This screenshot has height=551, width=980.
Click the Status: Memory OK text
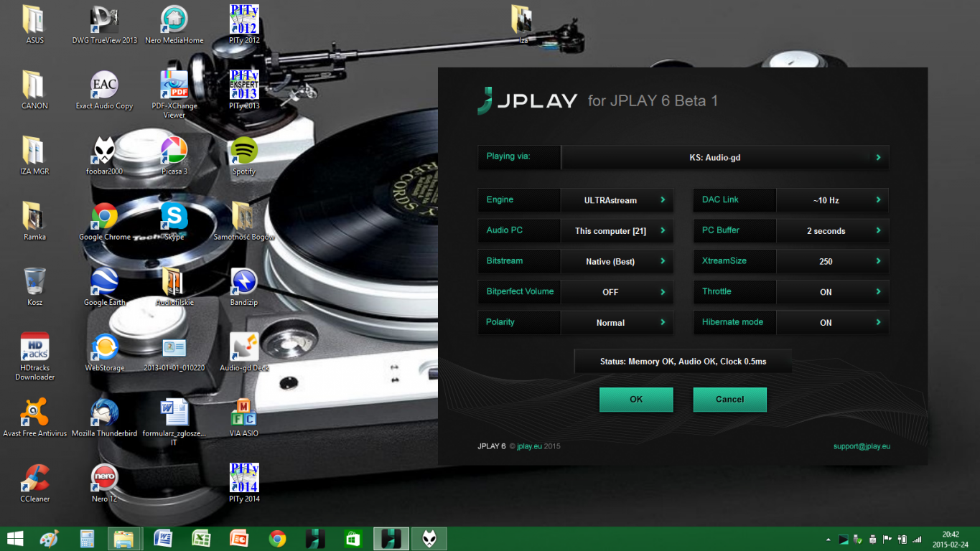point(683,362)
